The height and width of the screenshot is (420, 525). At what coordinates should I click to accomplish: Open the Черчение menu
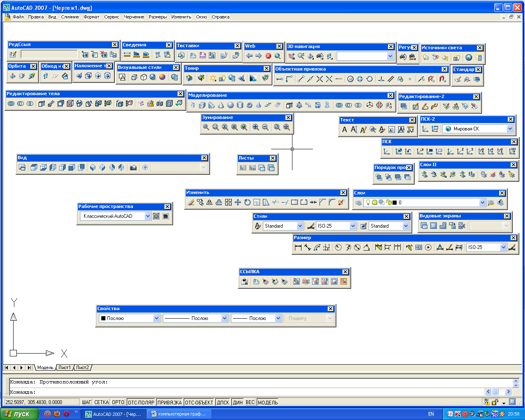point(134,17)
